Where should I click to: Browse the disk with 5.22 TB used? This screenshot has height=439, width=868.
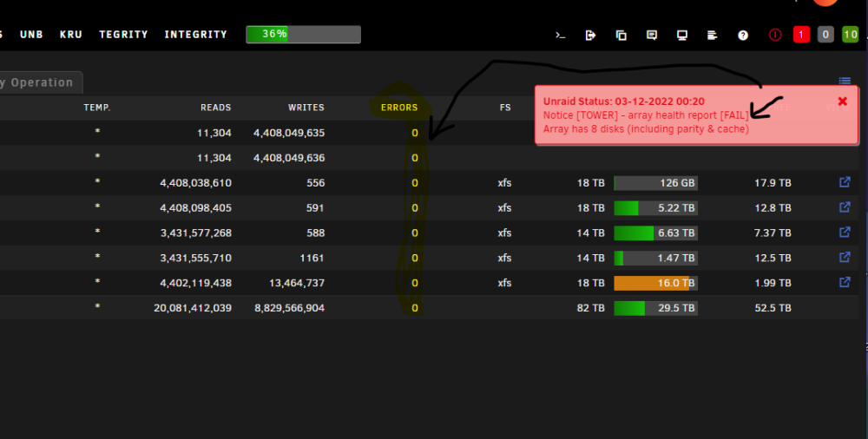[x=845, y=207]
